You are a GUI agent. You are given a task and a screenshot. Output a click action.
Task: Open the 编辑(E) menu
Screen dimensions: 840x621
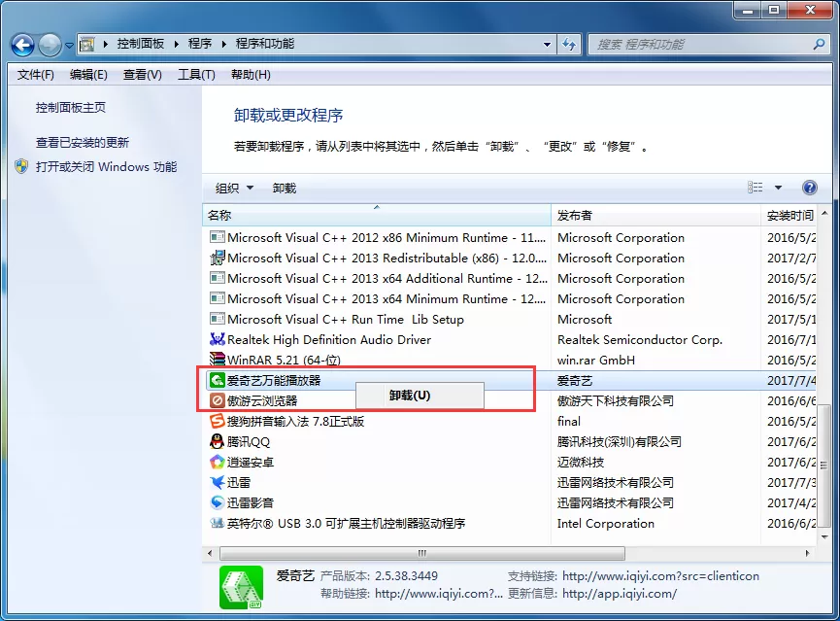click(x=88, y=75)
